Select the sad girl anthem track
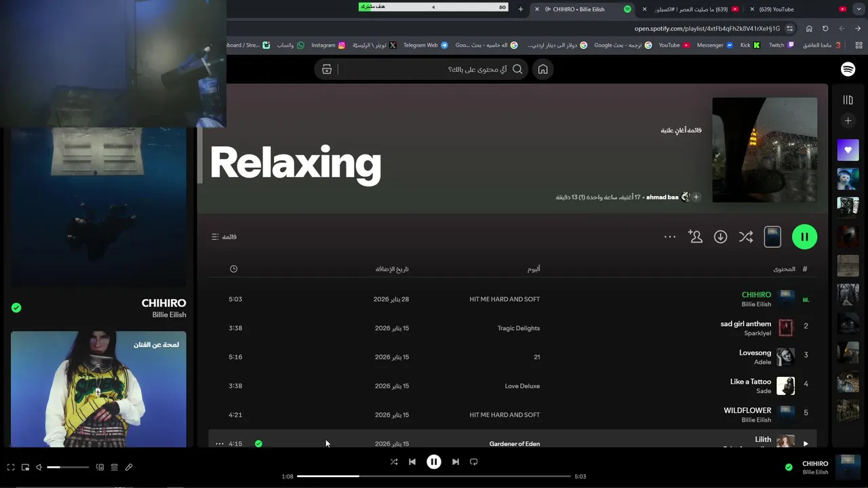The height and width of the screenshot is (488, 868). 745,324
